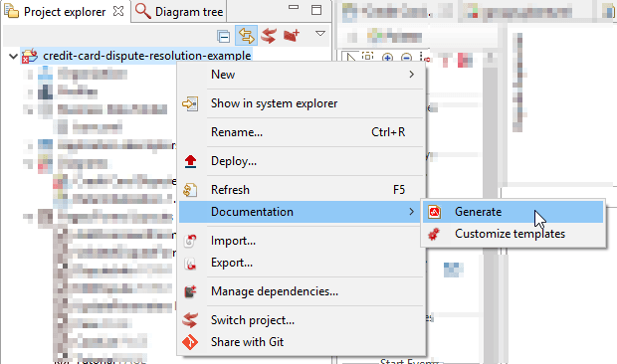Image resolution: width=617 pixels, height=364 pixels.
Task: Click the Collapse all icon in Project explorer
Action: pos(224,37)
